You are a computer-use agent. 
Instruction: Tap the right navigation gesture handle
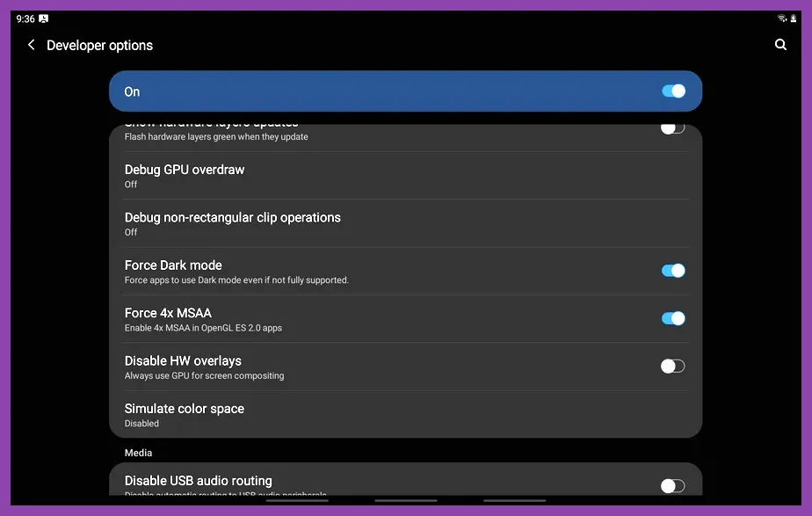click(x=515, y=501)
